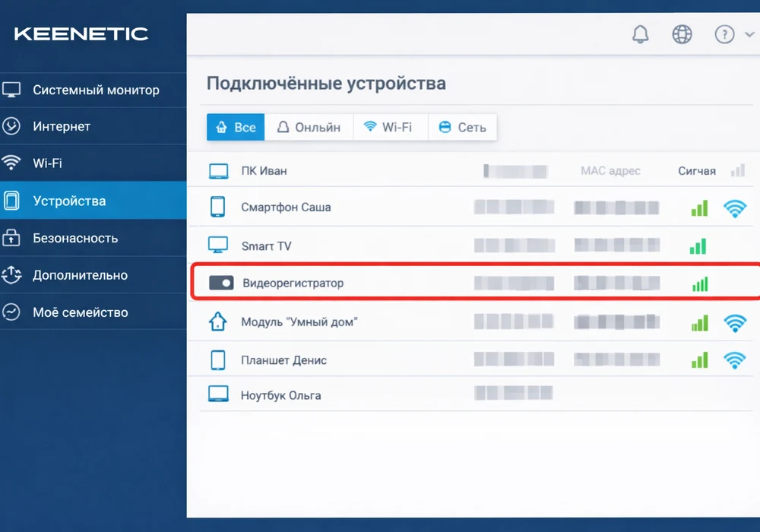Click the recorder icon for Видеорегистратор

221,283
